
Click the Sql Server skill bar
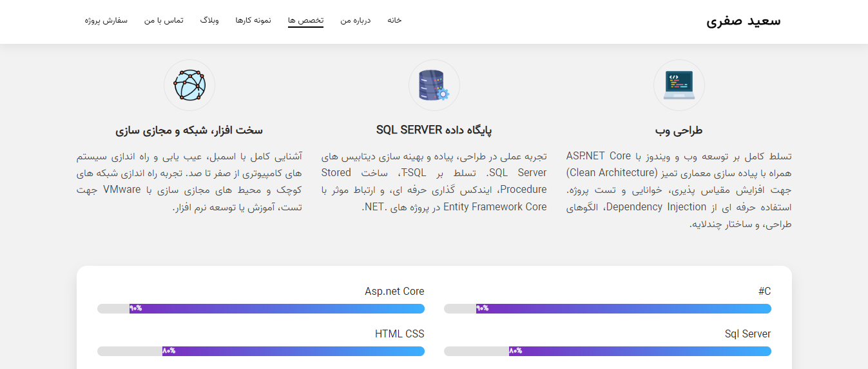click(x=607, y=351)
